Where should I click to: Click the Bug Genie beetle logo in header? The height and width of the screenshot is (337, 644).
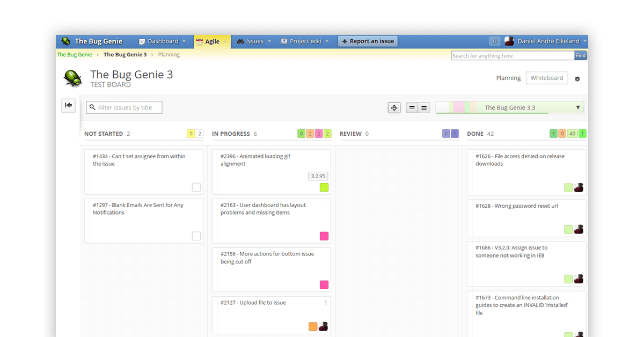tap(66, 41)
